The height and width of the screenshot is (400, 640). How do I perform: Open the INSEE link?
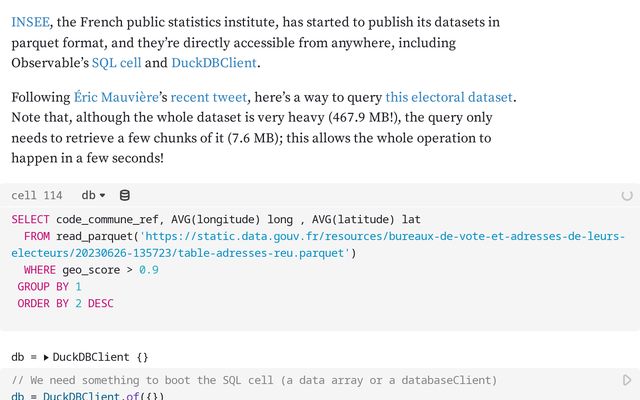click(31, 22)
